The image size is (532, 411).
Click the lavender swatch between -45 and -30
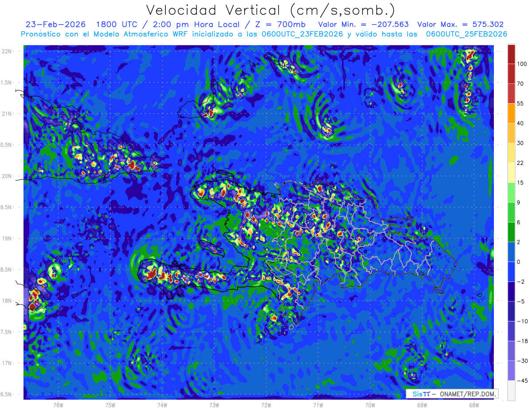511,370
